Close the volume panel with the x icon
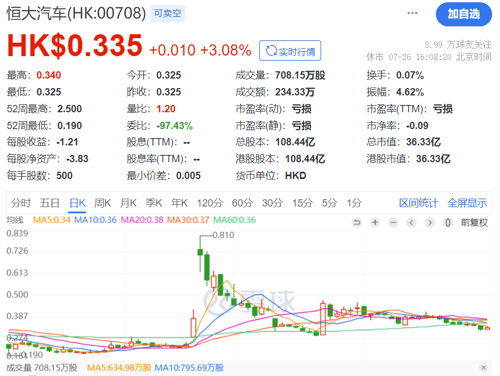The height and width of the screenshot is (376, 500). (484, 367)
